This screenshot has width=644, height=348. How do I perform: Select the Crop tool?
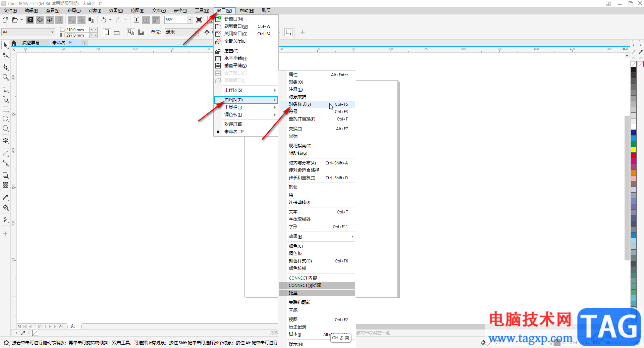tap(5, 67)
